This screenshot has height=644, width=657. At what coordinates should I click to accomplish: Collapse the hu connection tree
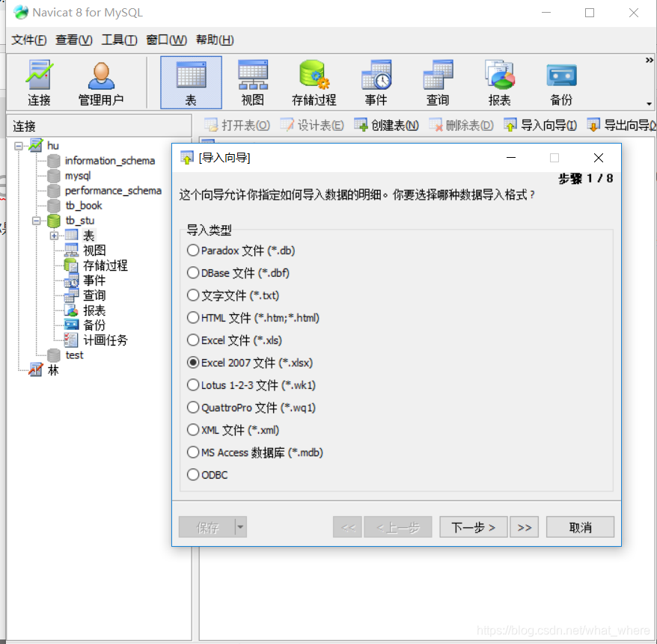tap(19, 146)
